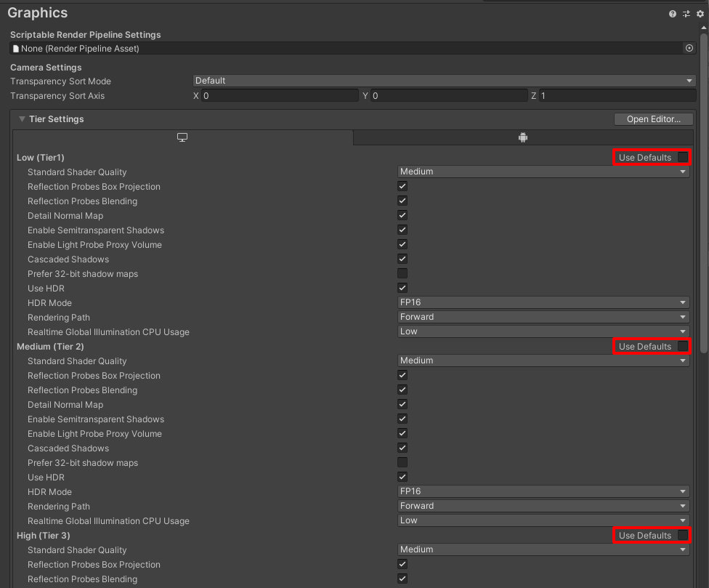The height and width of the screenshot is (588, 709).
Task: Open the Graphics help documentation icon
Action: click(673, 14)
